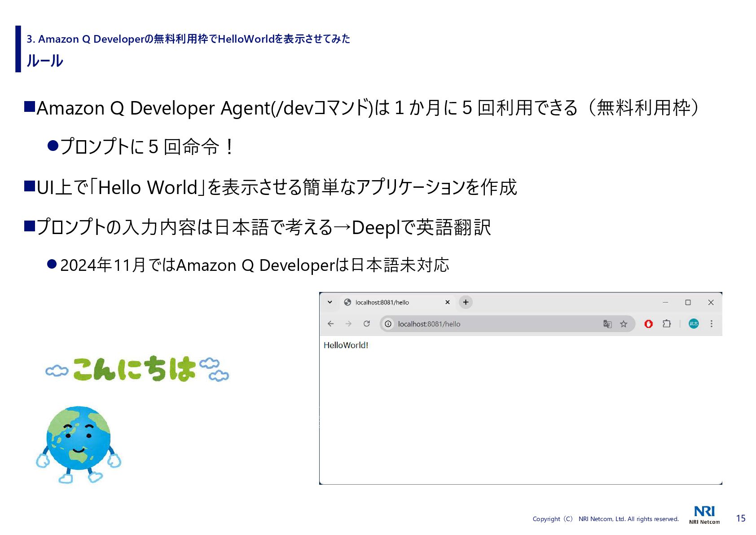Click the slide page number 15
This screenshot has width=756, height=535.
[x=741, y=518]
